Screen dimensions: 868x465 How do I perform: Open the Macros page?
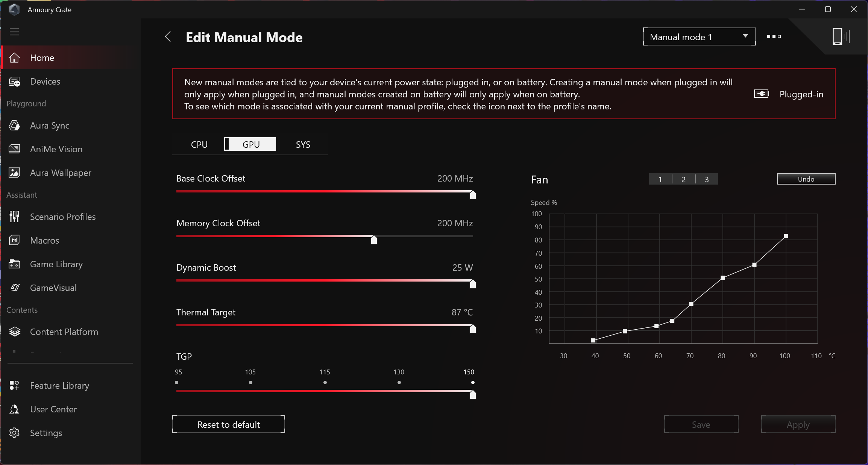click(x=44, y=241)
